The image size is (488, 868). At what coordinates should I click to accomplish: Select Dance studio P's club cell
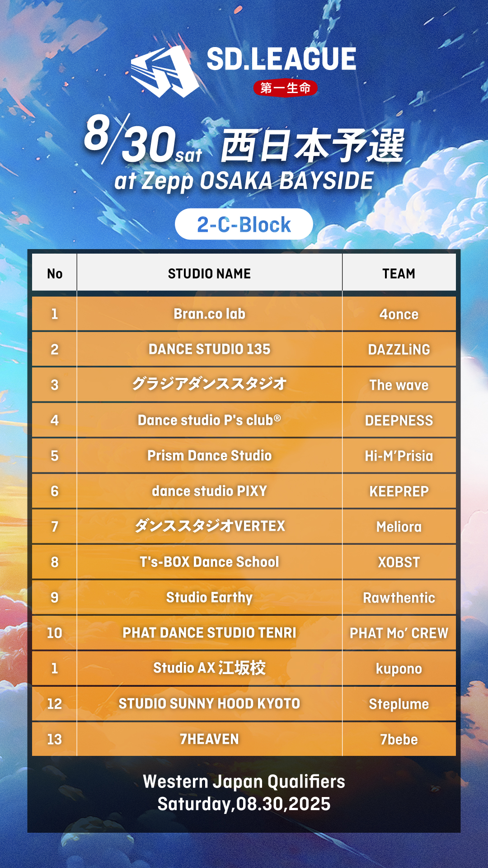(209, 420)
